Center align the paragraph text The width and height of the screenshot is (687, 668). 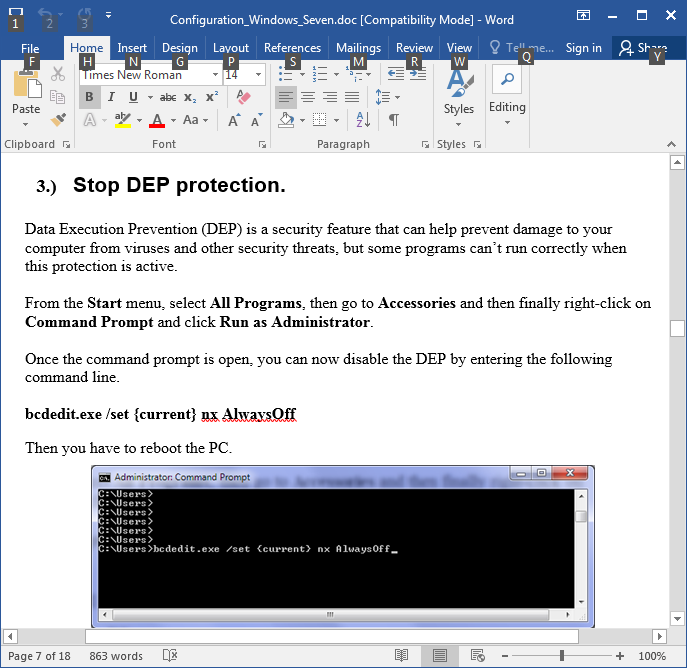click(308, 97)
